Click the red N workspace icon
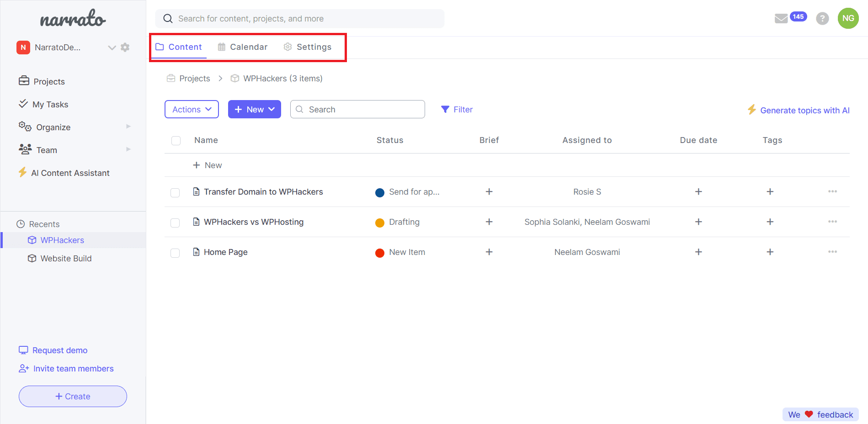Viewport: 868px width, 424px height. point(23,48)
